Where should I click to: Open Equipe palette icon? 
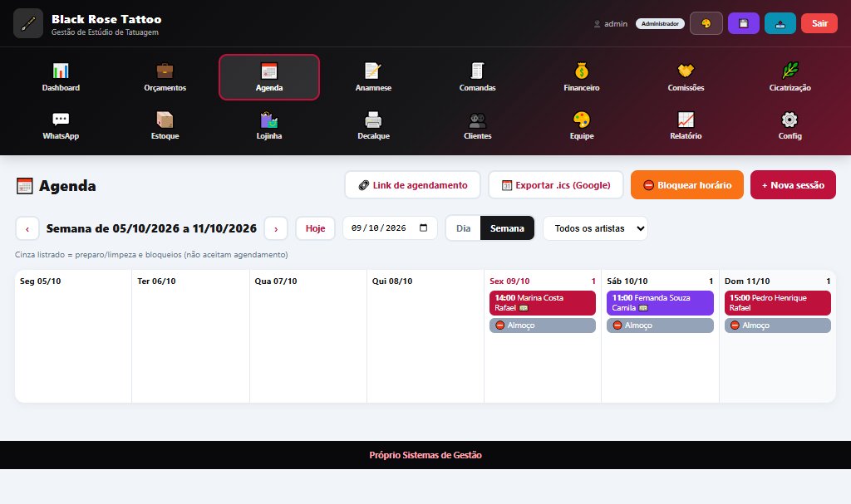582,119
